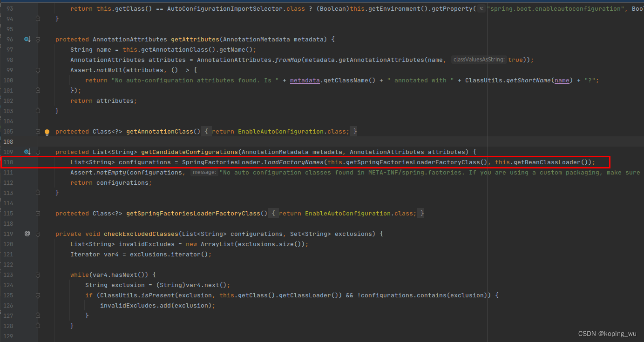Screen dimensions: 644x342
Task: Click "invalidExcludes.add(exclusion);" on line 126
Action: (x=158, y=306)
